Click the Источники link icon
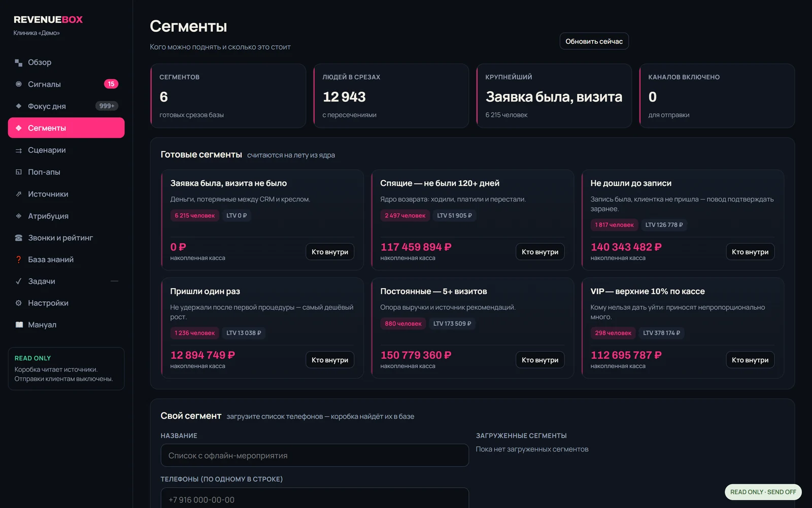This screenshot has height=508, width=812. point(19,194)
